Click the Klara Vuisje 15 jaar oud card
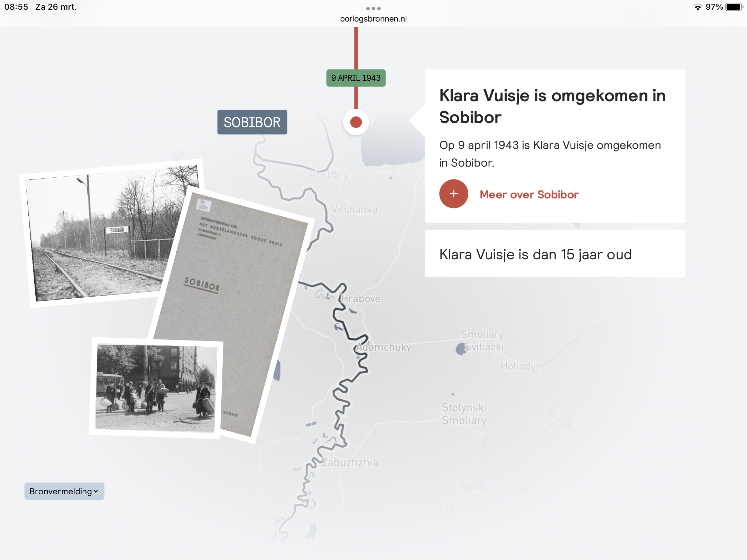This screenshot has width=747, height=560. pyautogui.click(x=555, y=254)
